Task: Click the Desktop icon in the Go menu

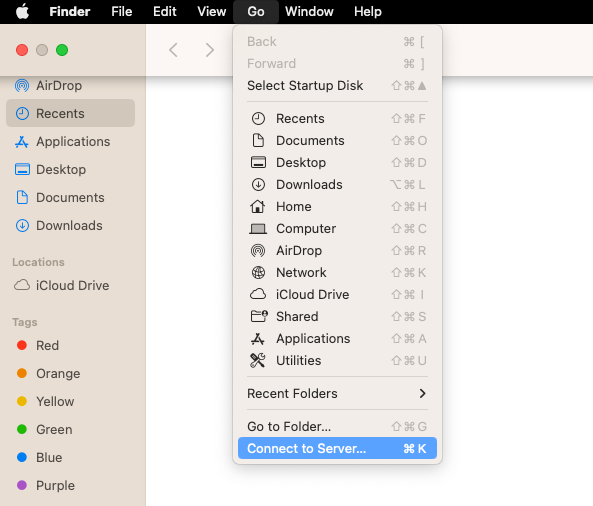Action: coord(258,162)
